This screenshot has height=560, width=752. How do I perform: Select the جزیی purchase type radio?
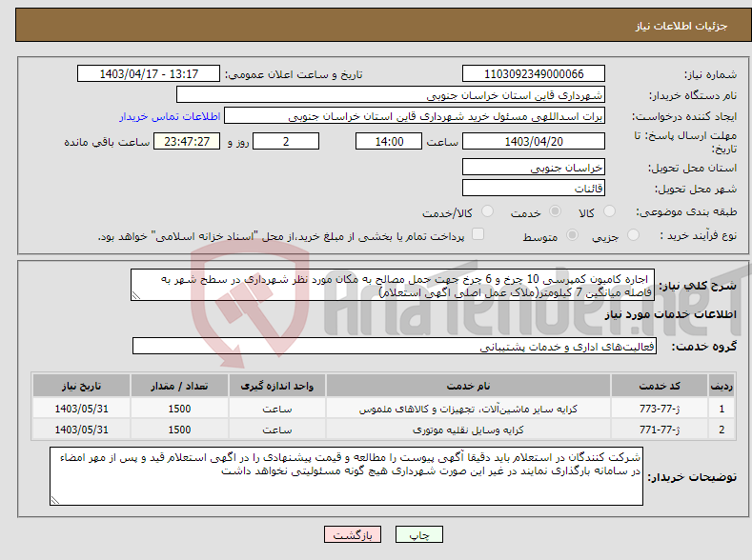click(633, 234)
